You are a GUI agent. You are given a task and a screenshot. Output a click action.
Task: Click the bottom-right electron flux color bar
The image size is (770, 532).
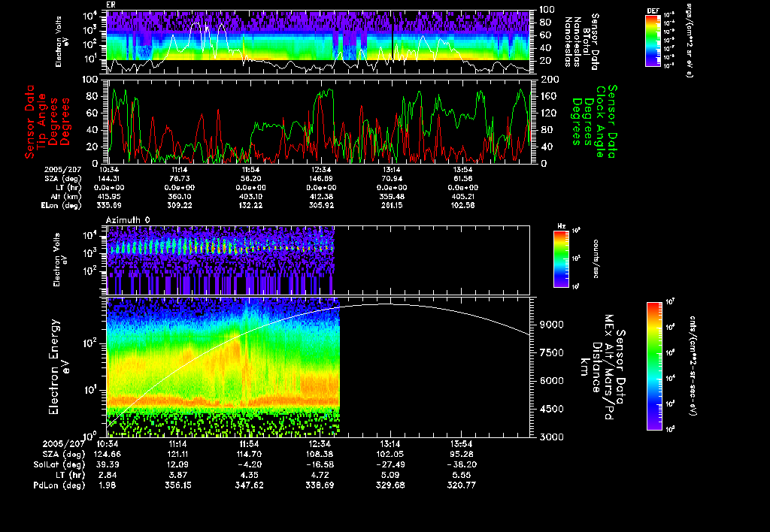coord(655,366)
